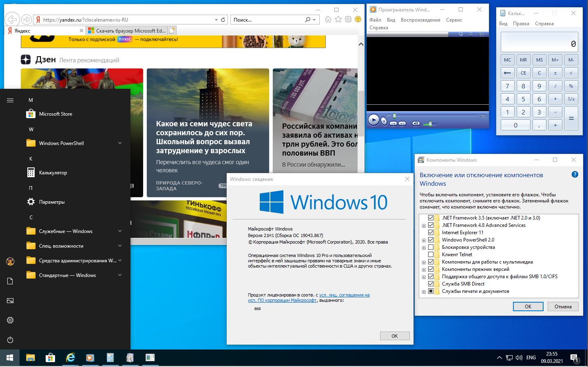The height and width of the screenshot is (367, 588).
Task: Expand Служебные — Windows folder
Action: 120,231
